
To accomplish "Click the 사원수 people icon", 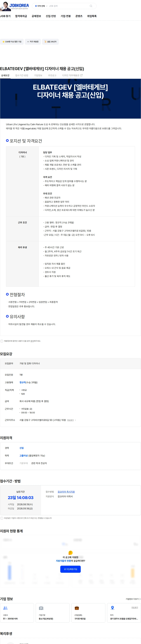I will tap(5, 608).
